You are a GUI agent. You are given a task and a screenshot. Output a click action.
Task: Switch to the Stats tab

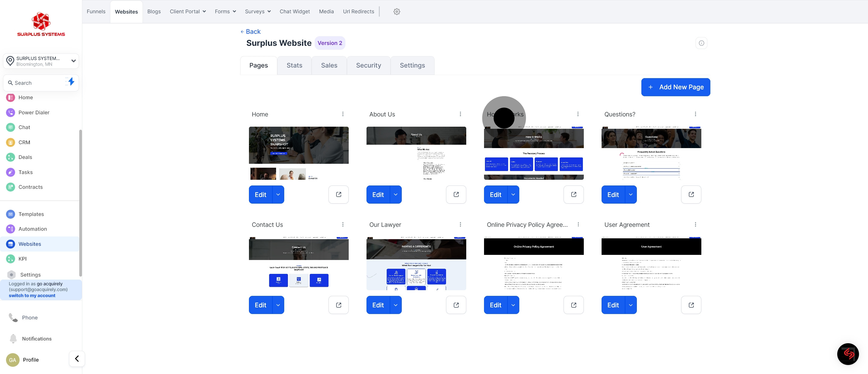[294, 65]
